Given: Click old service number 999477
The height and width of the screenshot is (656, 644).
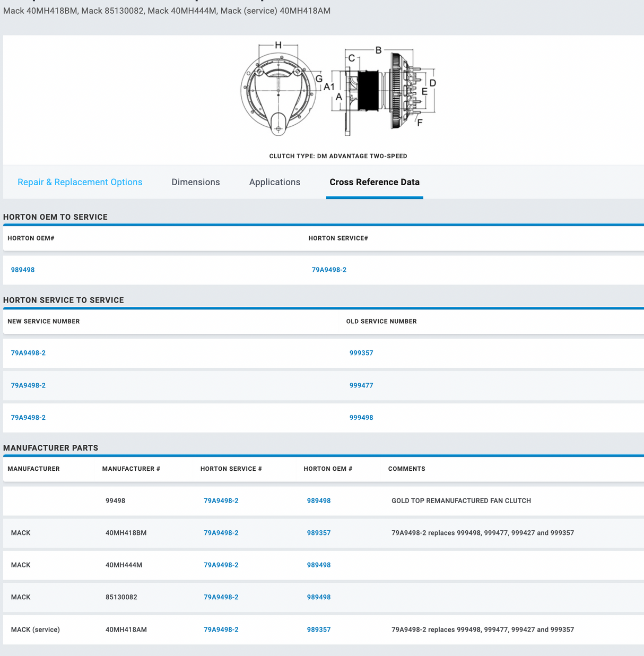Looking at the screenshot, I should pos(361,385).
